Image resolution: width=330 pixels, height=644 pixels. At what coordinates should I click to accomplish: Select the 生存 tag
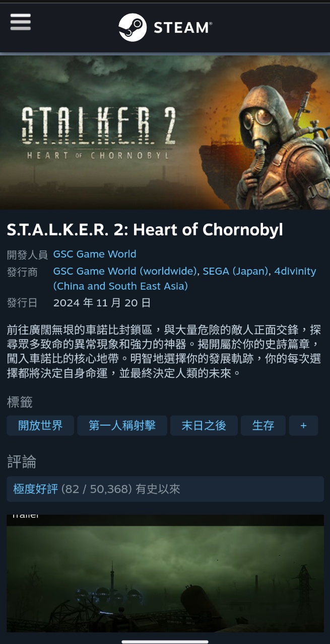263,426
